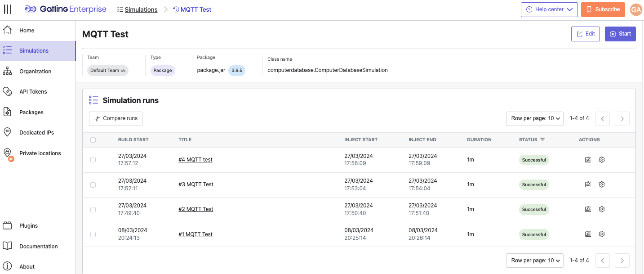Click the package.jar package name

pyautogui.click(x=211, y=70)
